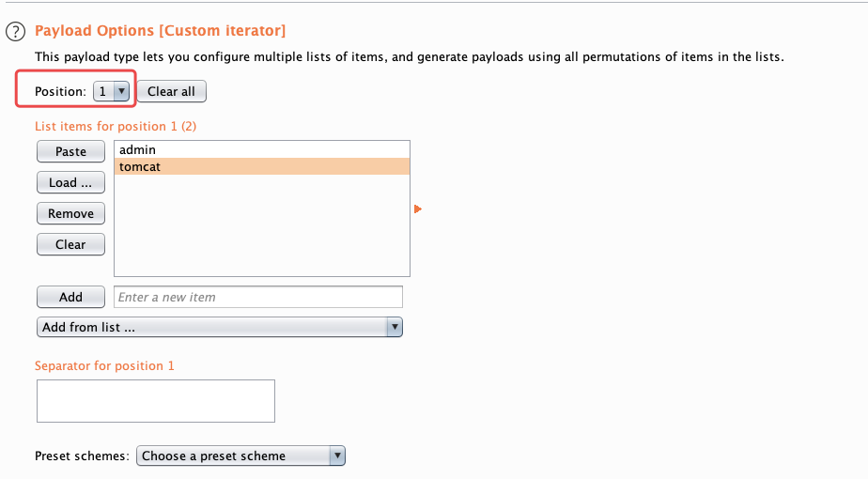This screenshot has height=479, width=868.
Task: Open the 'Choose a preset scheme' dropdown
Action: 242,456
